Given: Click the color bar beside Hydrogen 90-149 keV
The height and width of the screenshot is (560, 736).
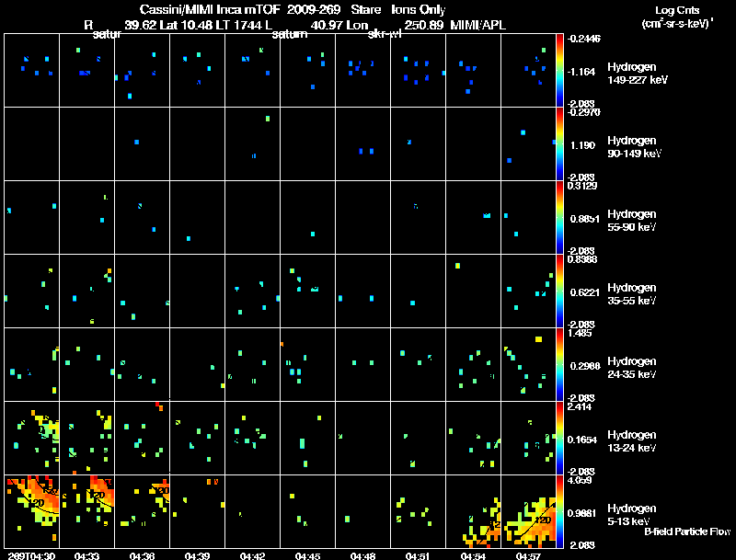Looking at the screenshot, I should (559, 144).
